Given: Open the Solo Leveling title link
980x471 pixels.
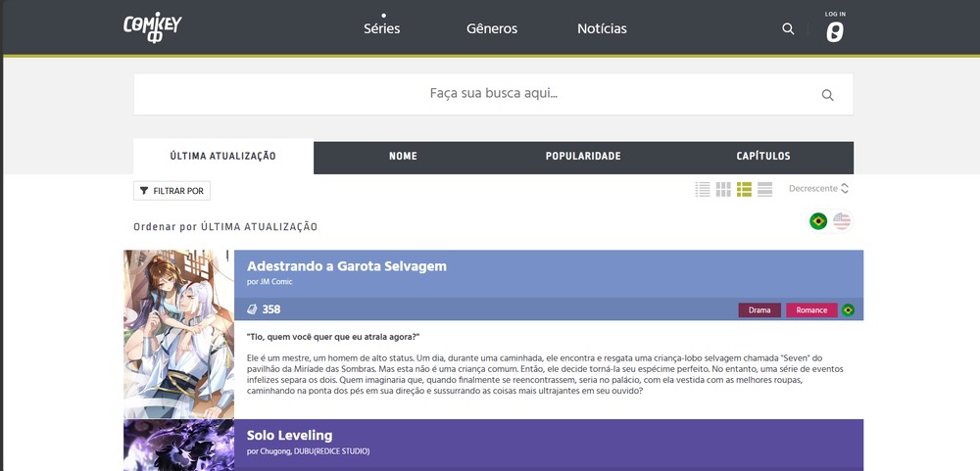Looking at the screenshot, I should point(289,436).
